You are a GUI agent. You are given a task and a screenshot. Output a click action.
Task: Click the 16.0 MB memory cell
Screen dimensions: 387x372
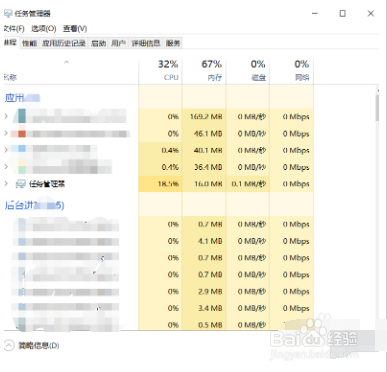(x=204, y=184)
